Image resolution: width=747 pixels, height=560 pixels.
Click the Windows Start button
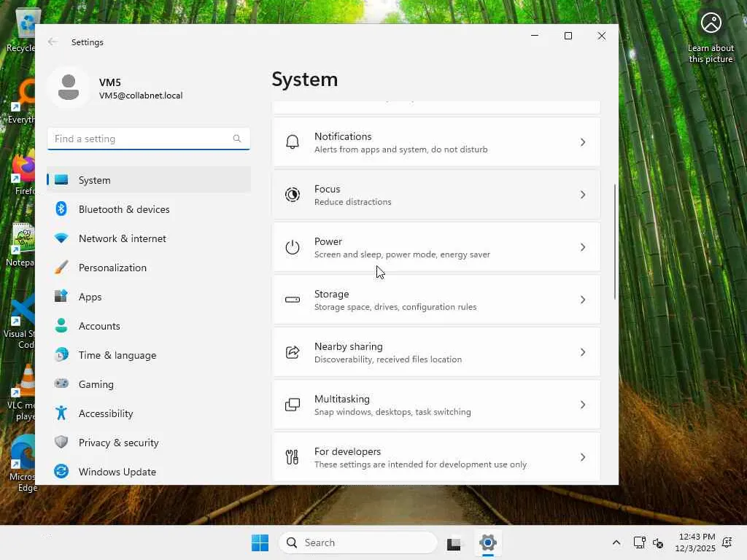click(260, 542)
